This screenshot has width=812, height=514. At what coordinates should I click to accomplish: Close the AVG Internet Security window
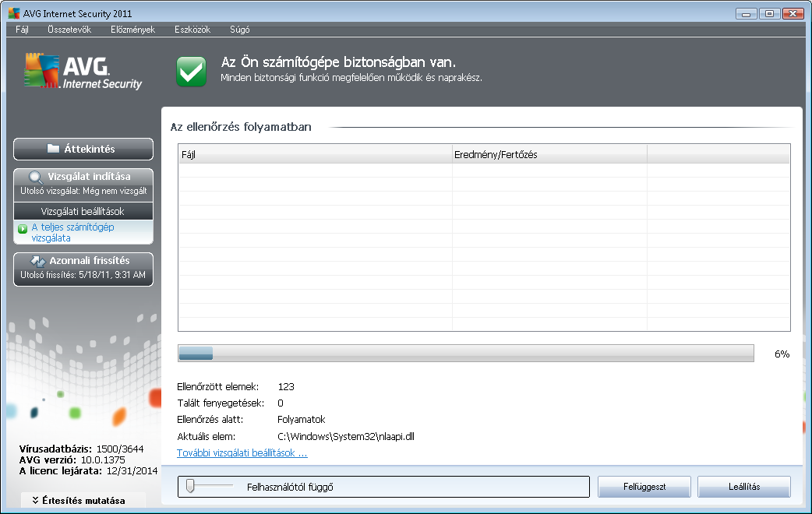[793, 14]
